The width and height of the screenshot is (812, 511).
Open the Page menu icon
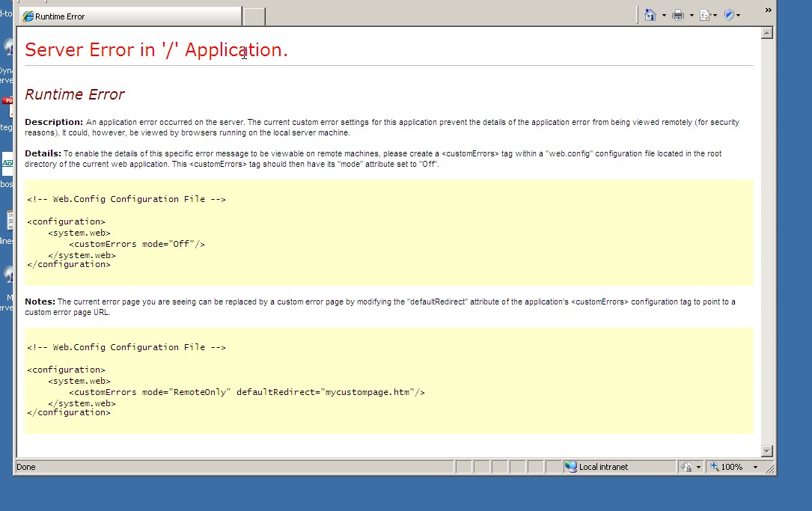tap(705, 16)
